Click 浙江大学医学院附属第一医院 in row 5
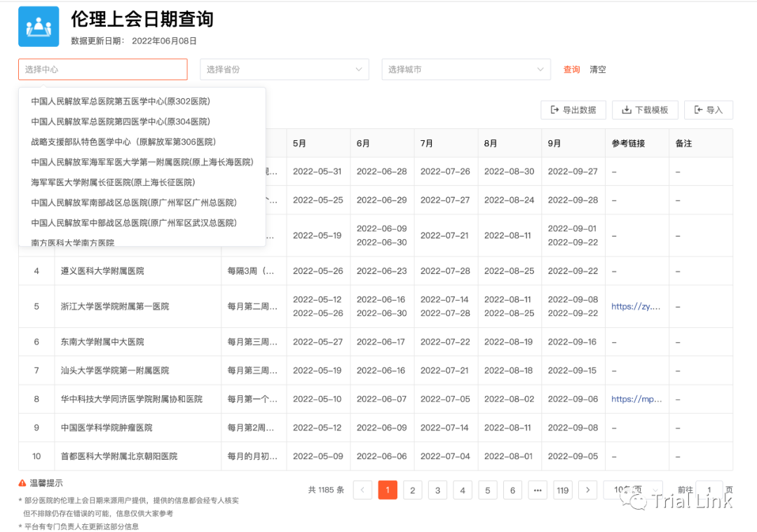Viewport: 757px width, 532px height. point(115,306)
